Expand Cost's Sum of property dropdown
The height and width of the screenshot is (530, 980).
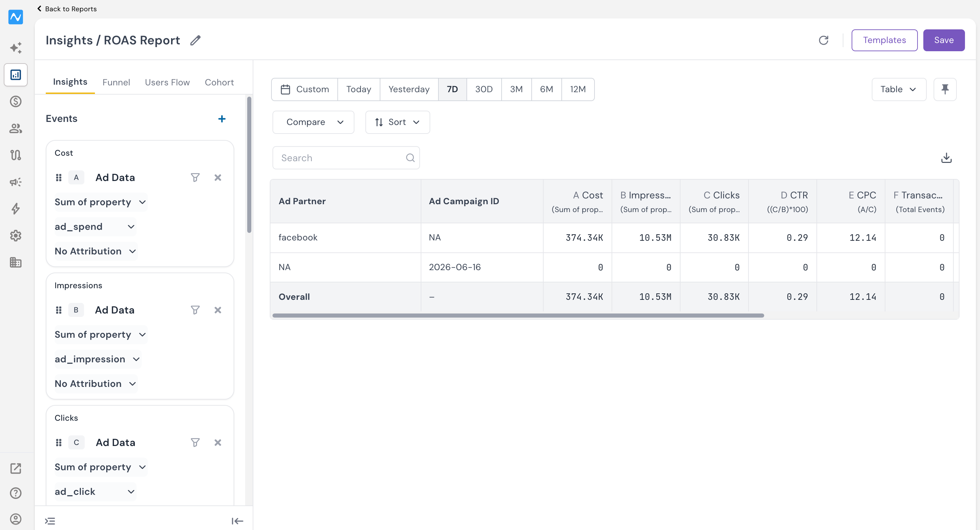point(100,202)
